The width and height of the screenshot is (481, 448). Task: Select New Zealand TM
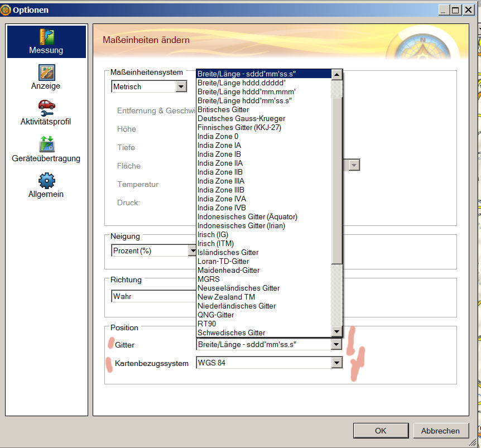(264, 297)
